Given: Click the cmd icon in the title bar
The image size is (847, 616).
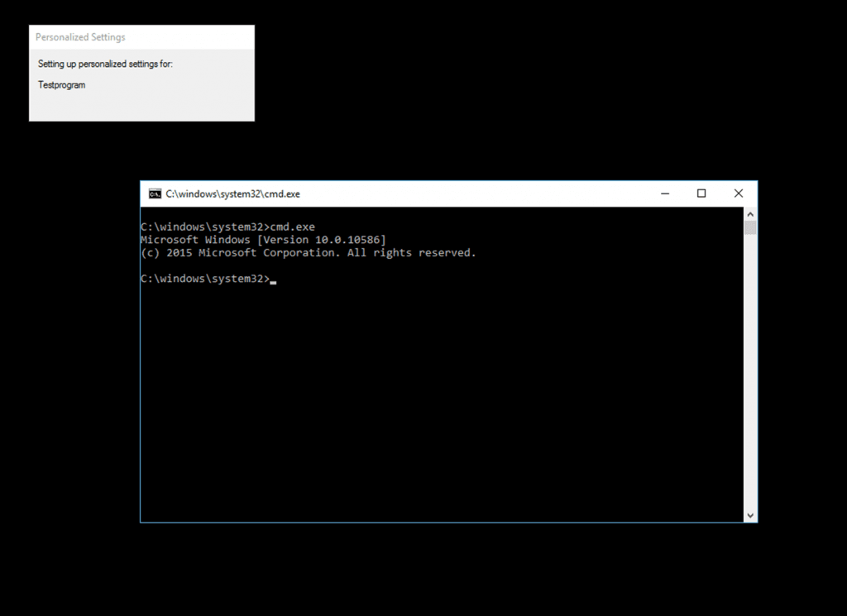Looking at the screenshot, I should pyautogui.click(x=155, y=194).
